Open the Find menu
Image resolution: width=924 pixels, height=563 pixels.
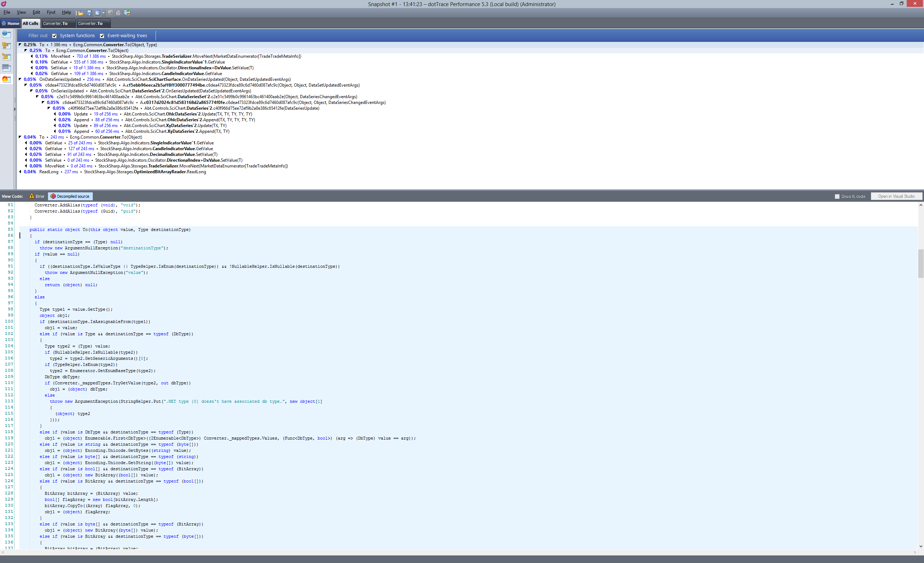51,12
